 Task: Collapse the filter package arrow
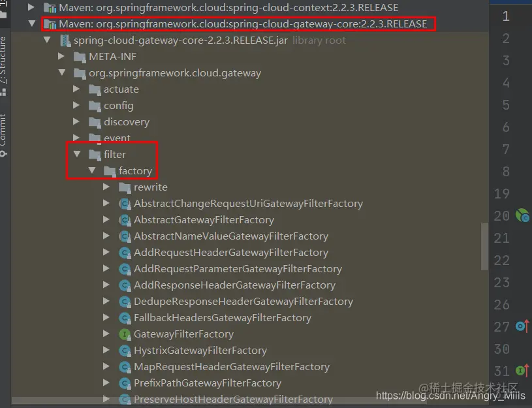tap(76, 154)
